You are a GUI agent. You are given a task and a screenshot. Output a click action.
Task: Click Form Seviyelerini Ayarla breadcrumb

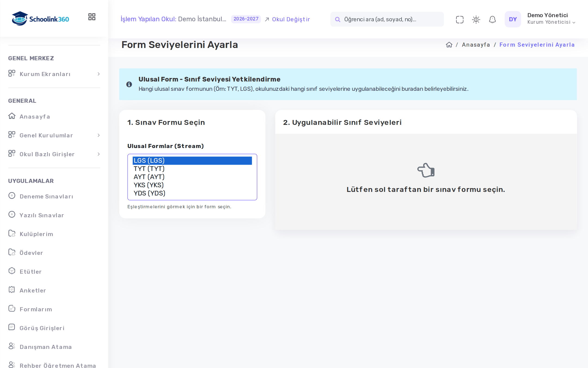click(537, 45)
